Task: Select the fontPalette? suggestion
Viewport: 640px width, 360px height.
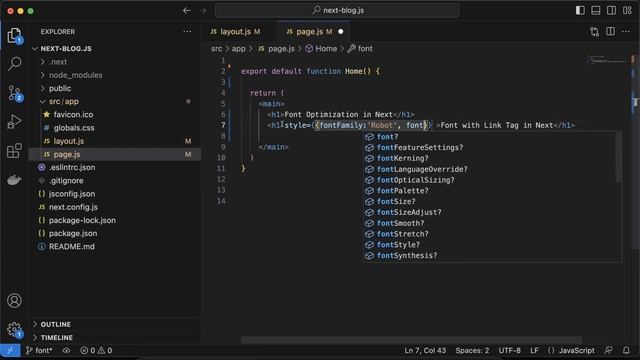Action: (x=492, y=191)
